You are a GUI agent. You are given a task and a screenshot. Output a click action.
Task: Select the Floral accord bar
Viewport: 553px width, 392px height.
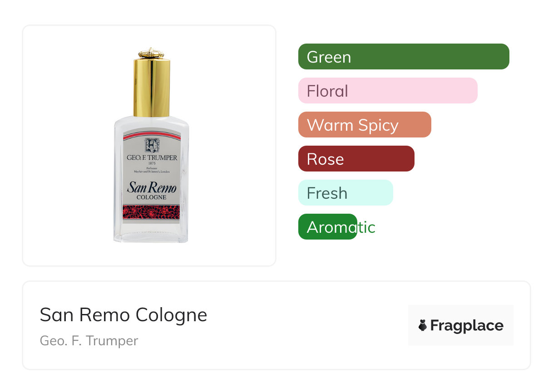(x=388, y=91)
